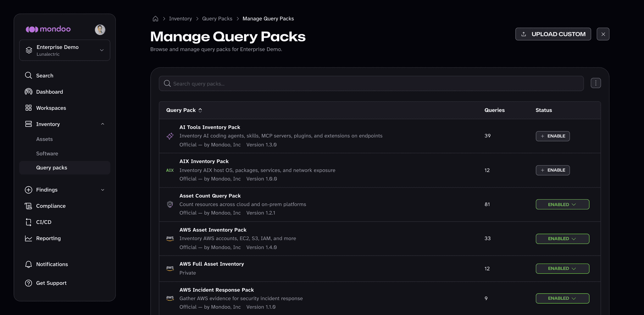Focus the Search query packs field

pos(371,84)
